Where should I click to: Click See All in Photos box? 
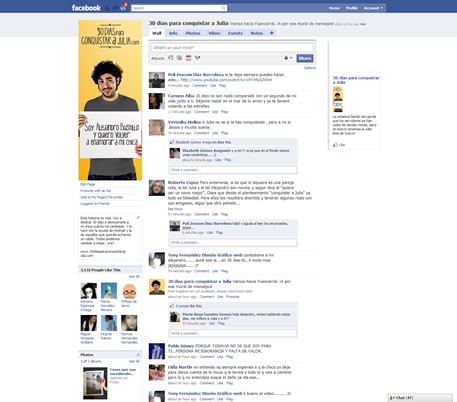tap(134, 361)
